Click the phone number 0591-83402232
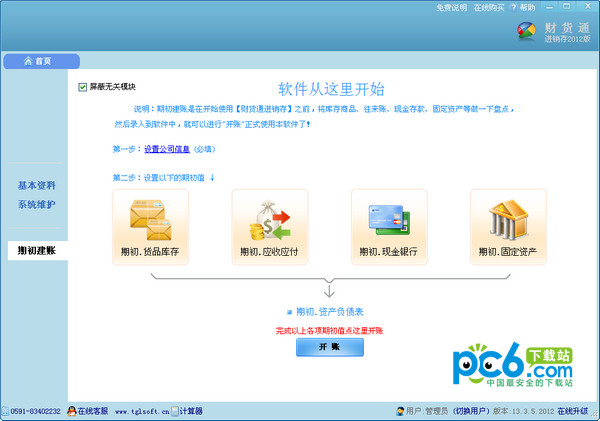This screenshot has width=600, height=421. 35,411
